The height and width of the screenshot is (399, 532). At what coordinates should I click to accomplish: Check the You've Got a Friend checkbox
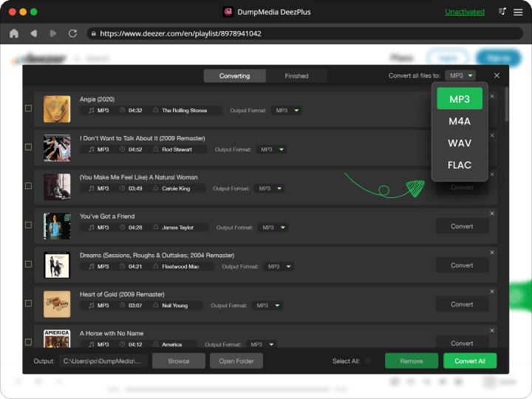pyautogui.click(x=29, y=225)
